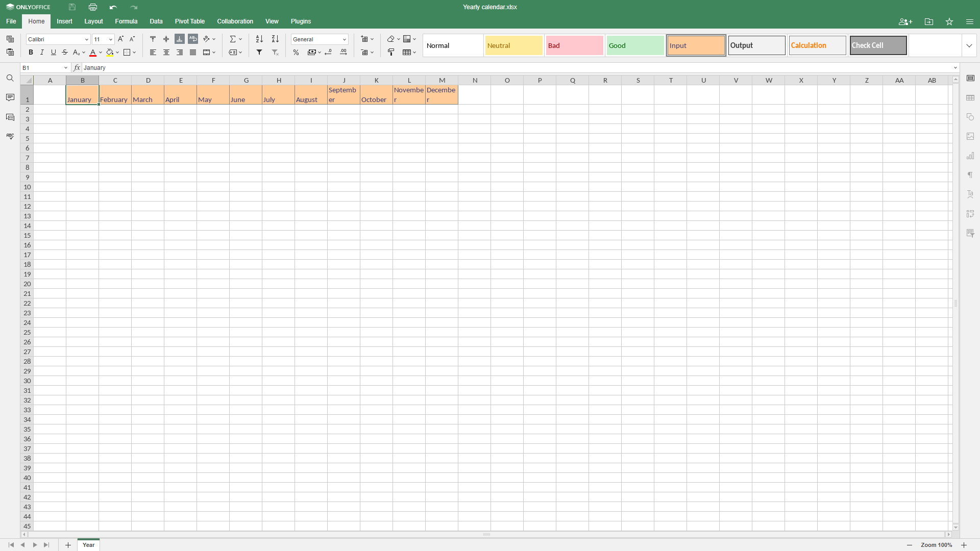Screen dimensions: 980x551
Task: Toggle wrap text button
Action: click(x=193, y=39)
